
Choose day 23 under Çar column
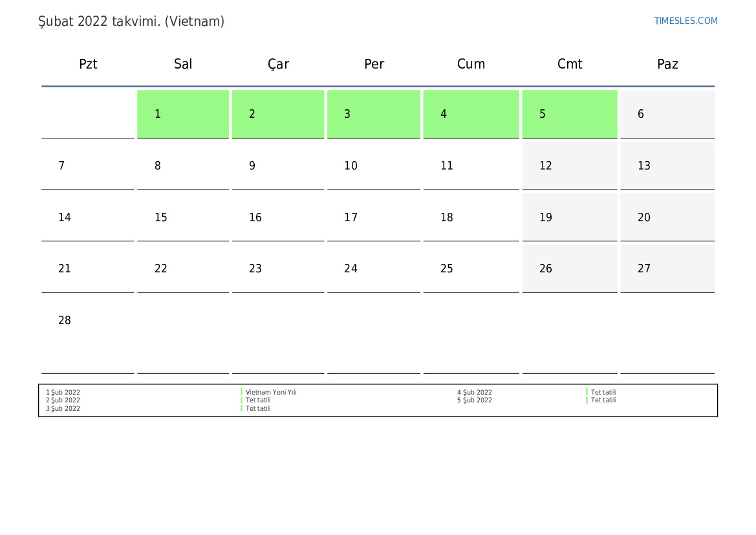pyautogui.click(x=278, y=268)
